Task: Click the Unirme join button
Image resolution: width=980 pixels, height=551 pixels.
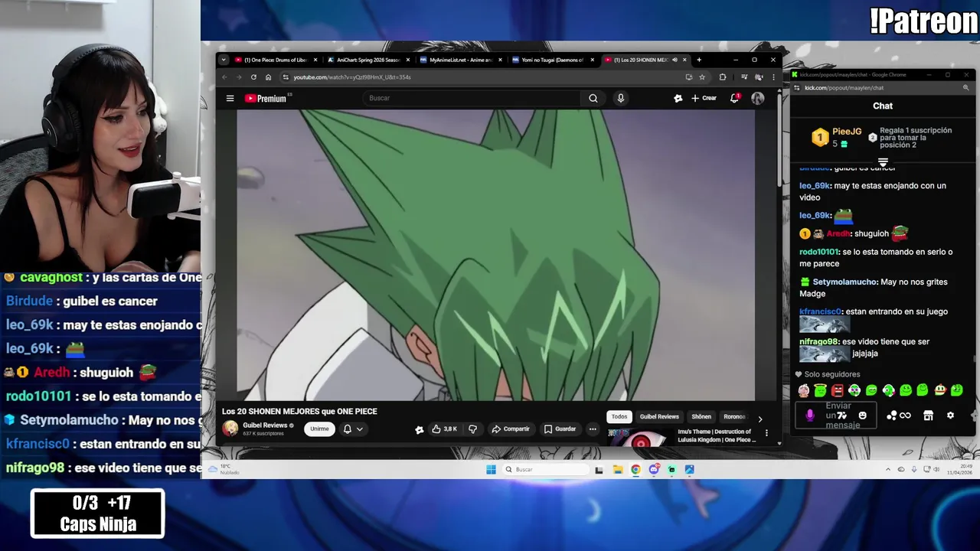Action: (x=319, y=429)
